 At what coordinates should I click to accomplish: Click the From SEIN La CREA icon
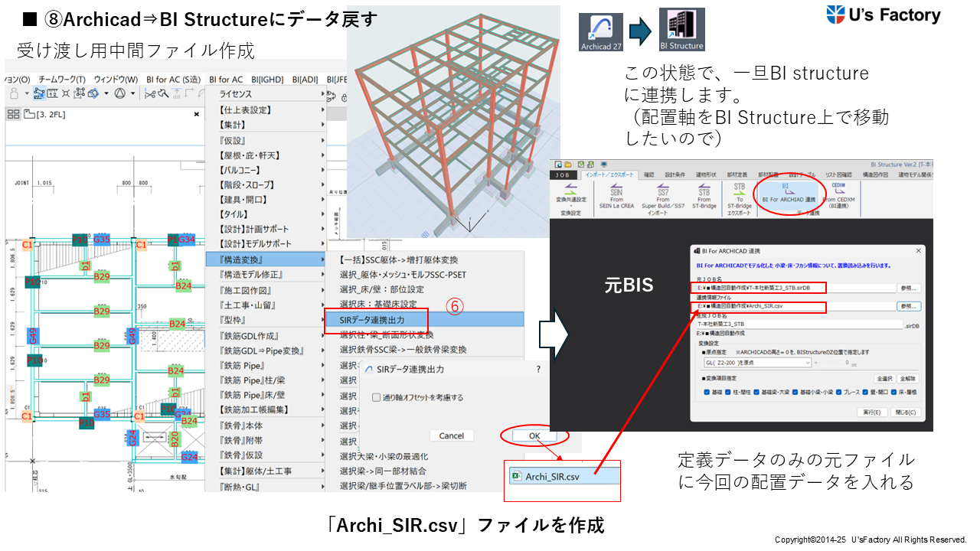[616, 194]
